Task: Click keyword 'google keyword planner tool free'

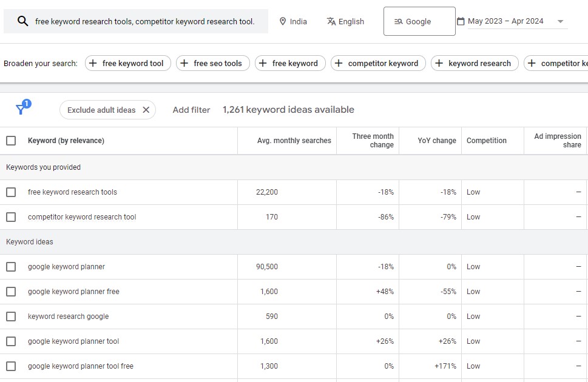Action: (x=81, y=366)
